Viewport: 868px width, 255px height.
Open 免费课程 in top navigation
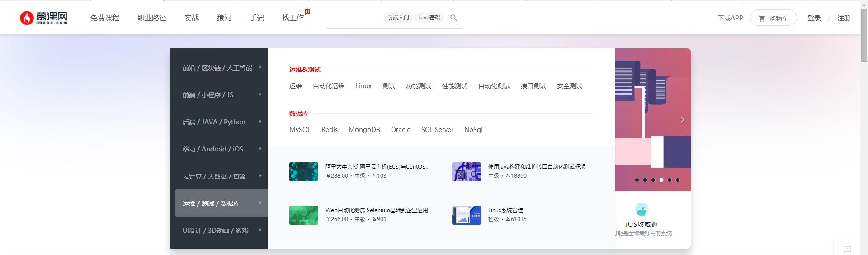point(104,18)
